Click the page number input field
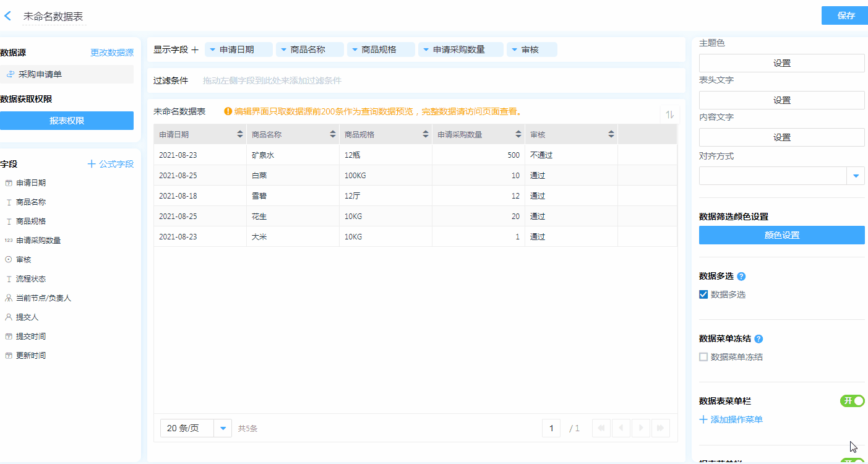 coord(551,428)
